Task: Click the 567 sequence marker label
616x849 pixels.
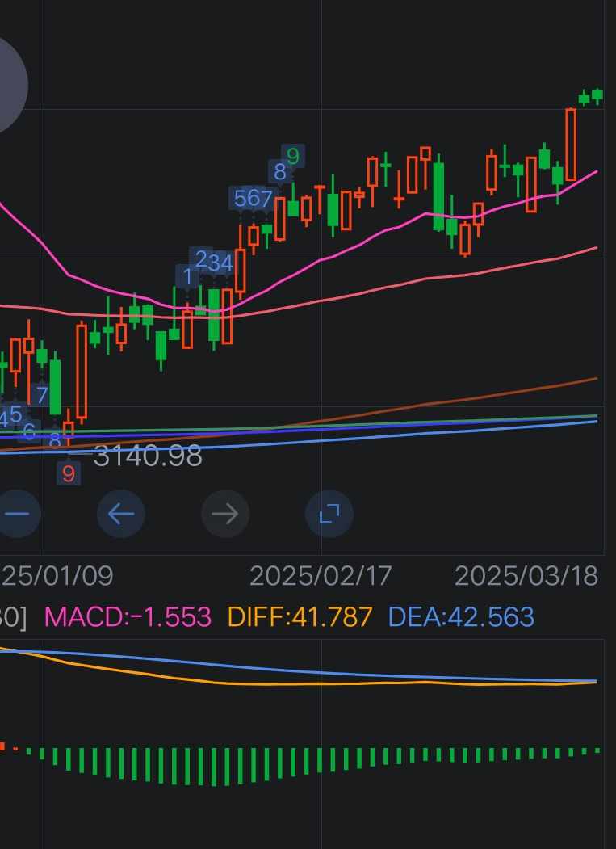Action: (x=253, y=198)
